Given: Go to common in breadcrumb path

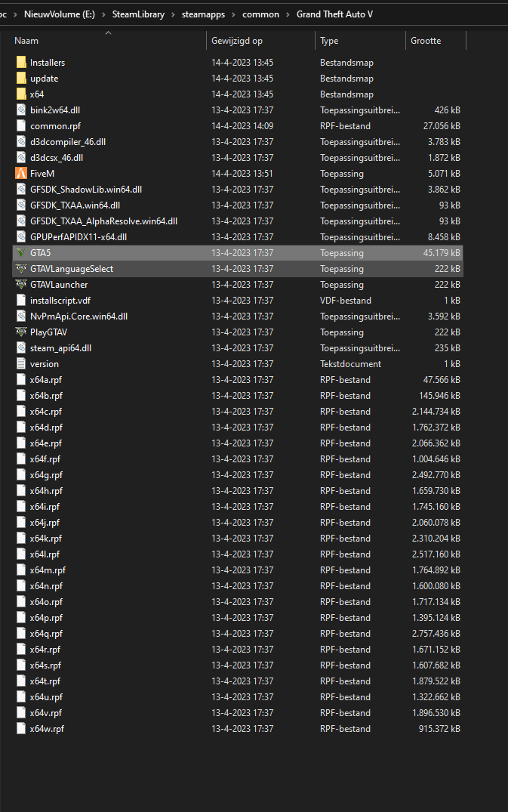Looking at the screenshot, I should [260, 14].
